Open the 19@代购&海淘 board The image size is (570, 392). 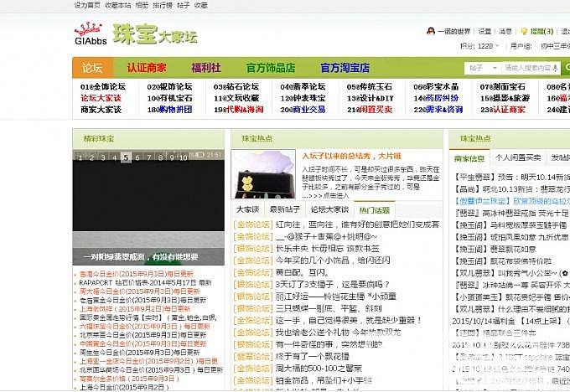(238, 110)
